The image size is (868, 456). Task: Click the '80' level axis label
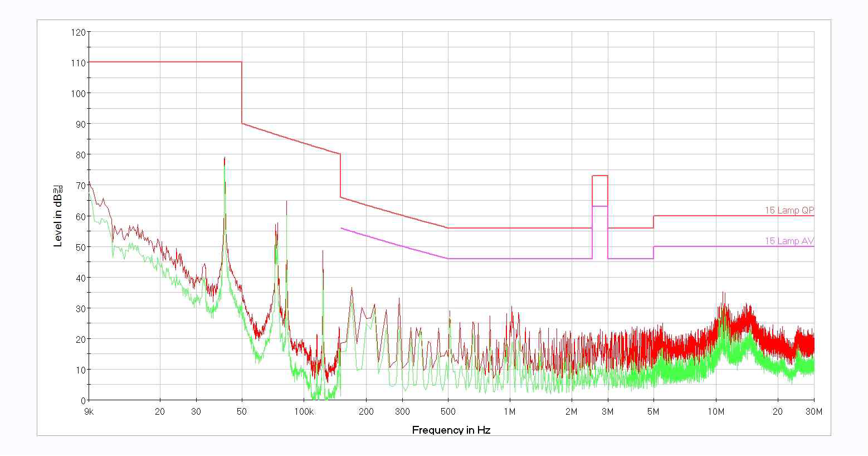pyautogui.click(x=81, y=155)
